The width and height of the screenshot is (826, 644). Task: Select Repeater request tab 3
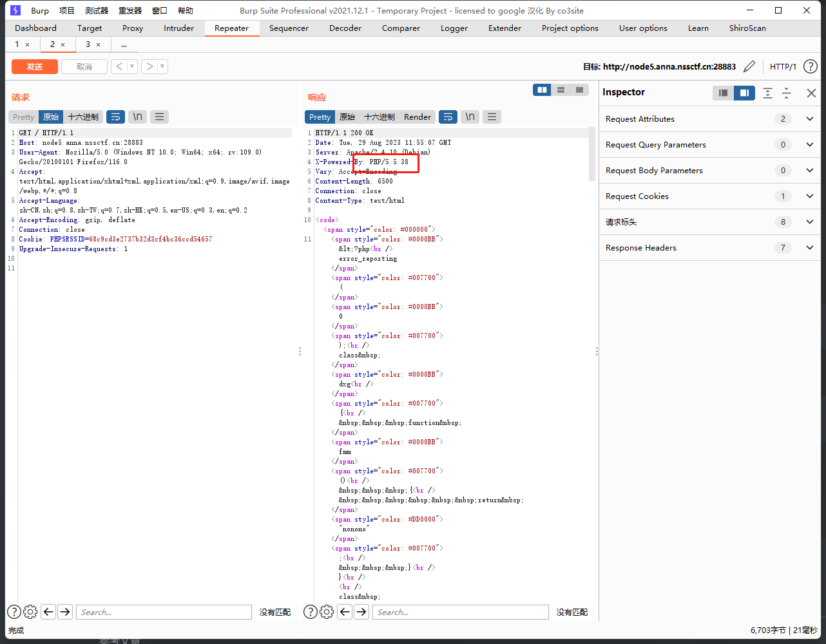point(88,44)
